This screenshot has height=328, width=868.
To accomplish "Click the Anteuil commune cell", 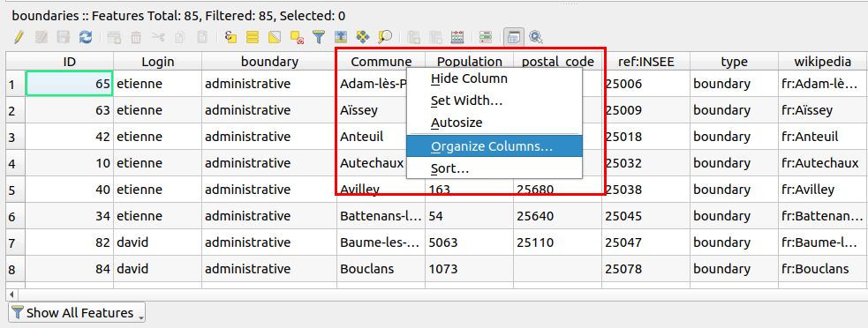I will pos(372,137).
